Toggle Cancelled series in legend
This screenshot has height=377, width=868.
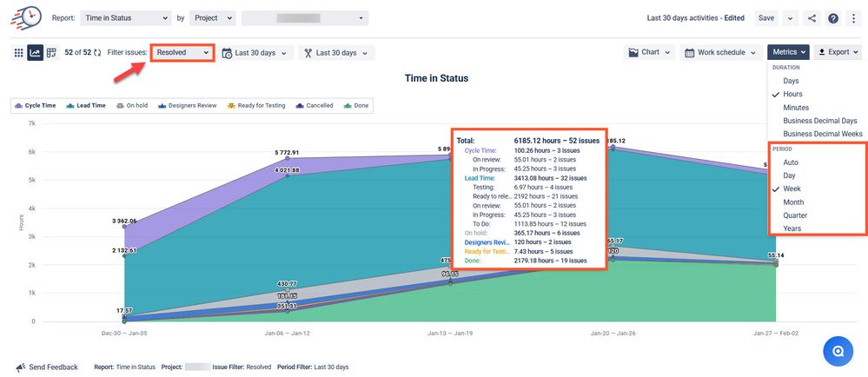click(x=315, y=105)
